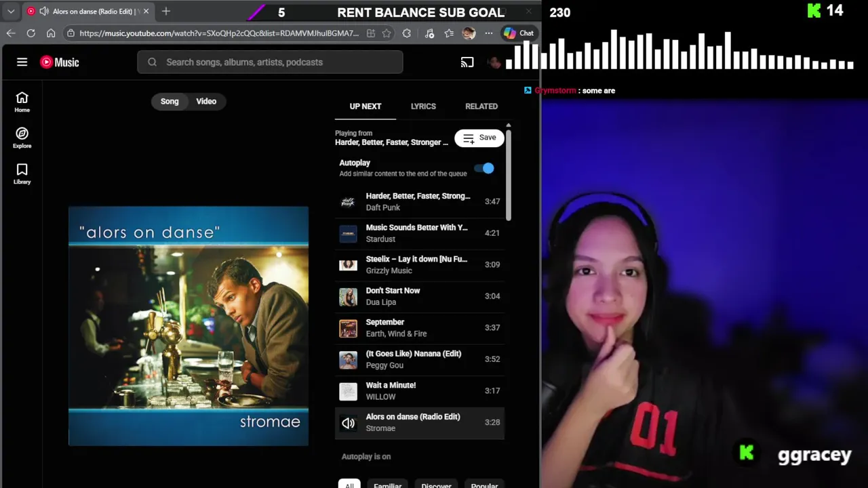Image resolution: width=868 pixels, height=488 pixels.
Task: Play Music Sounds Better With You by Stardust
Action: 420,233
